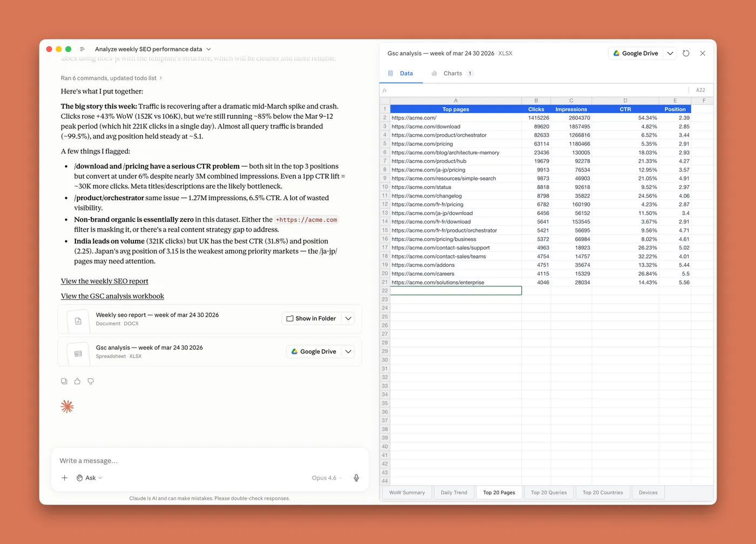
Task: Open the Top 20 Queries sheet tab
Action: [549, 493]
